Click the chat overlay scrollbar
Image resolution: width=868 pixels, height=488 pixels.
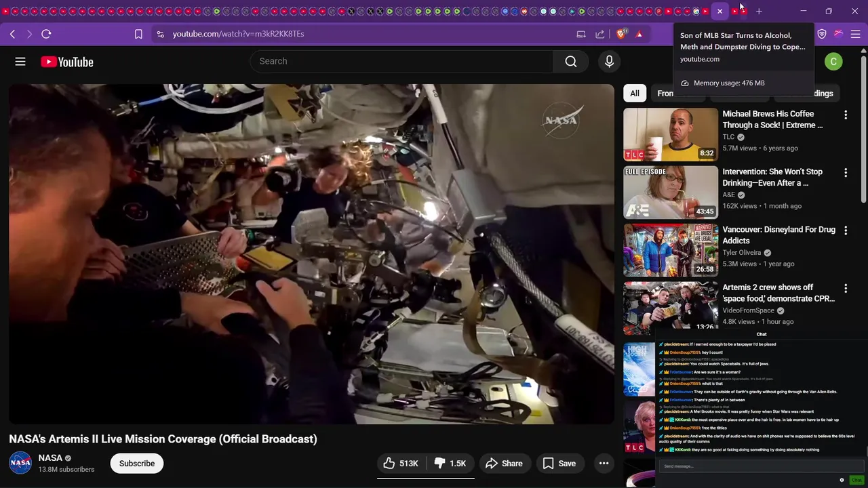click(x=866, y=451)
